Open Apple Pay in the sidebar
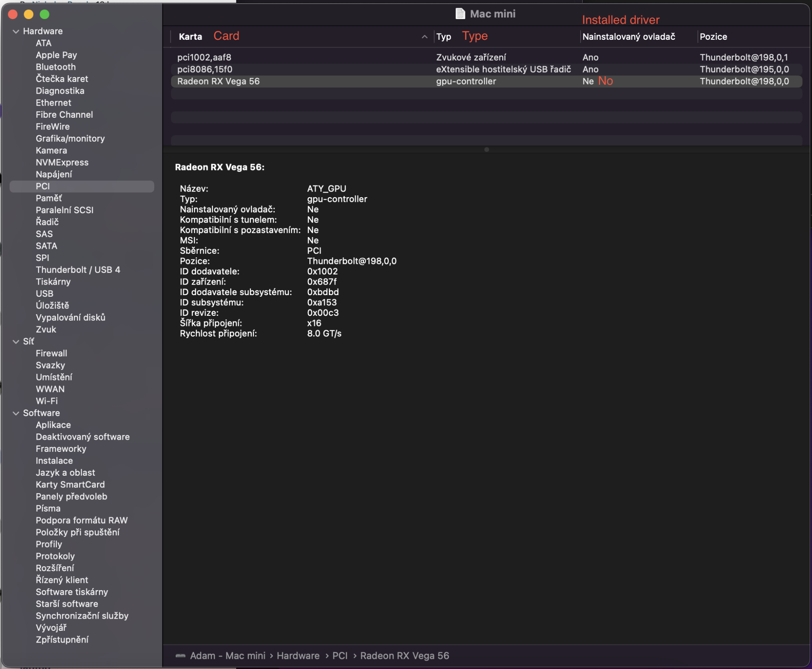The height and width of the screenshot is (669, 812). pos(56,55)
